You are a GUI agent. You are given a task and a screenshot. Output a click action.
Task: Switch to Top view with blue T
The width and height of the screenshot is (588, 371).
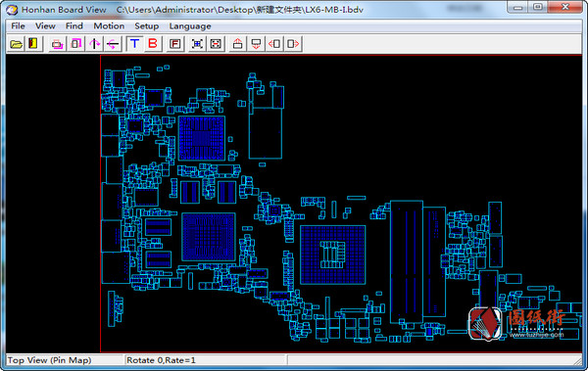click(x=134, y=44)
